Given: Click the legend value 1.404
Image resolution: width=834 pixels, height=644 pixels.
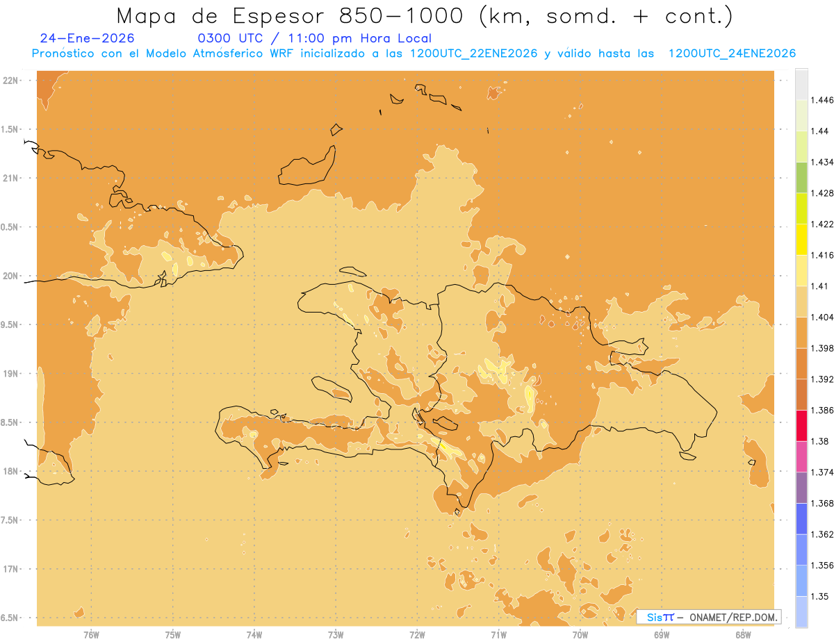Looking at the screenshot, I should [x=822, y=317].
